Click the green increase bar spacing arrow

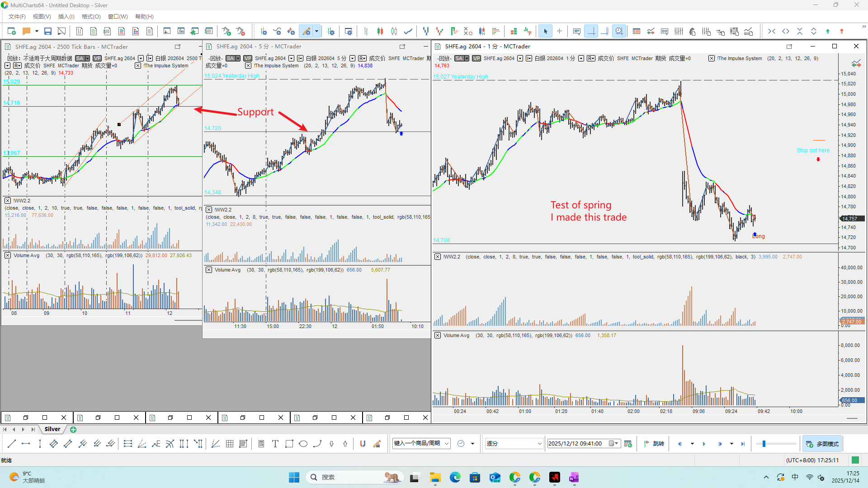[x=828, y=31]
